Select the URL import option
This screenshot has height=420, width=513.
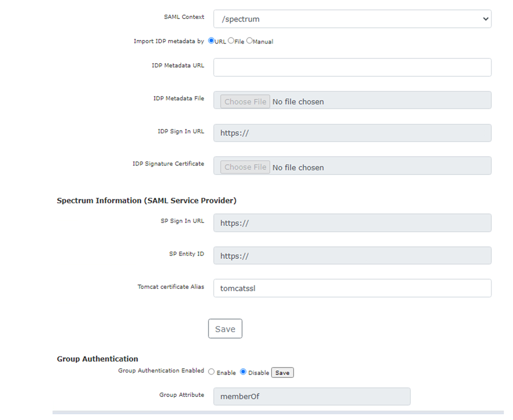click(210, 40)
